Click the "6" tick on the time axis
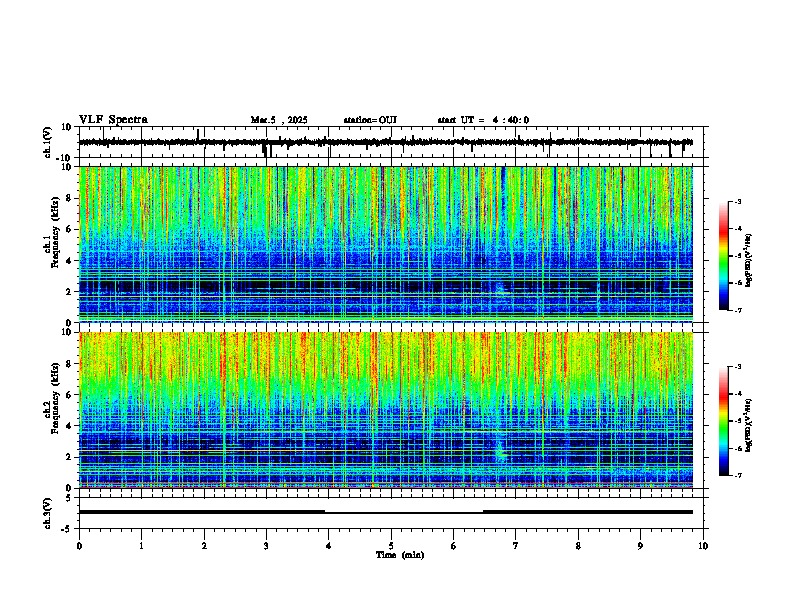Screen dimensions: 792x612 click(x=454, y=546)
